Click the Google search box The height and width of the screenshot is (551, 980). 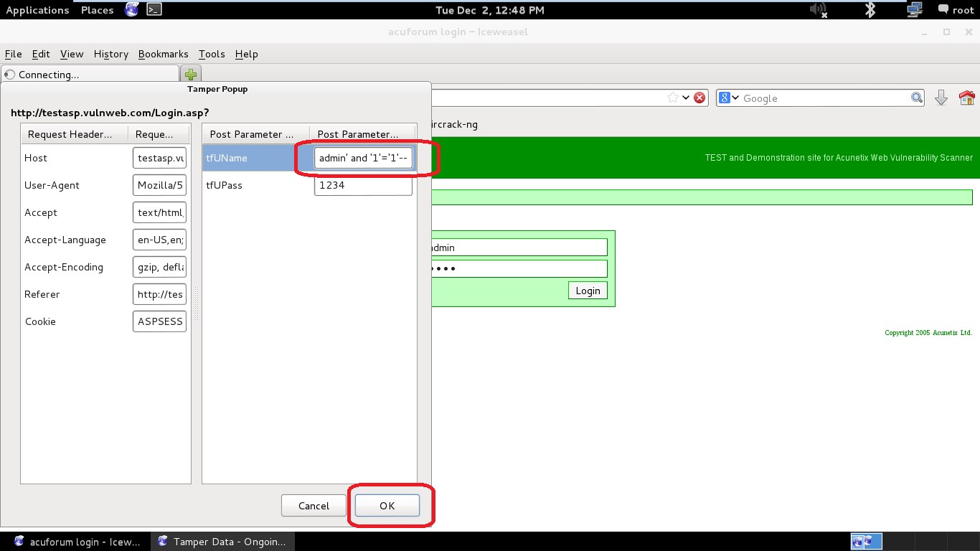click(x=825, y=98)
